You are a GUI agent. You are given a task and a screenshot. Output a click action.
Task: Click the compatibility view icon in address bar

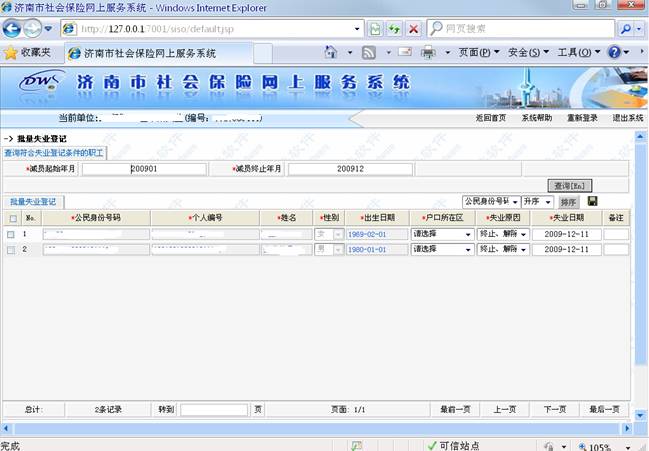pos(375,29)
